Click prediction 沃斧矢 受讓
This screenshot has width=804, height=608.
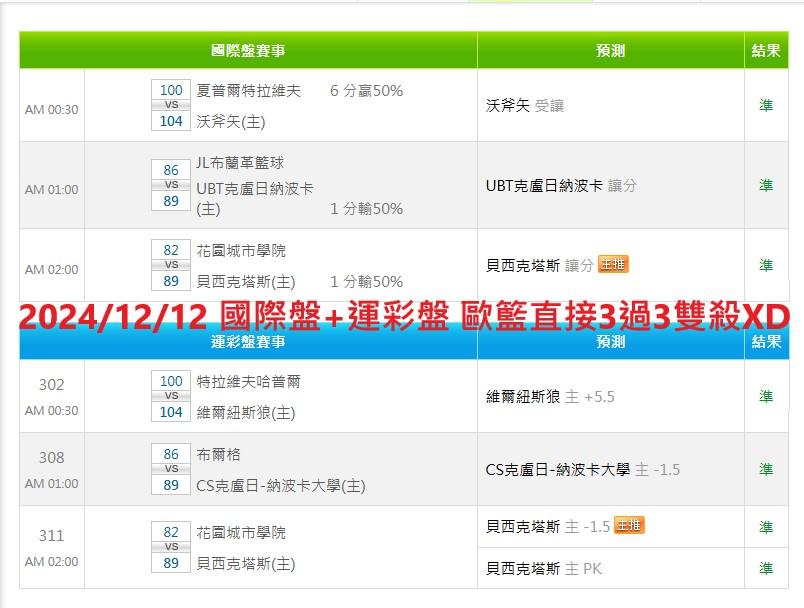coord(525,106)
